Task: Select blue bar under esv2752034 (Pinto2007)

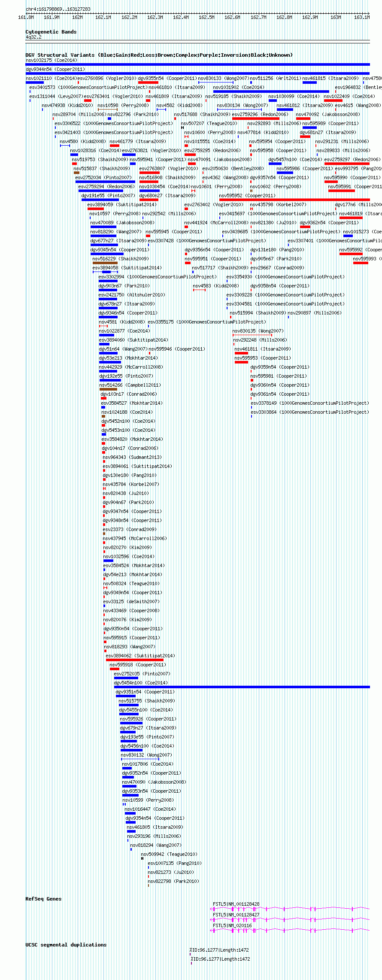Action: pos(105,182)
